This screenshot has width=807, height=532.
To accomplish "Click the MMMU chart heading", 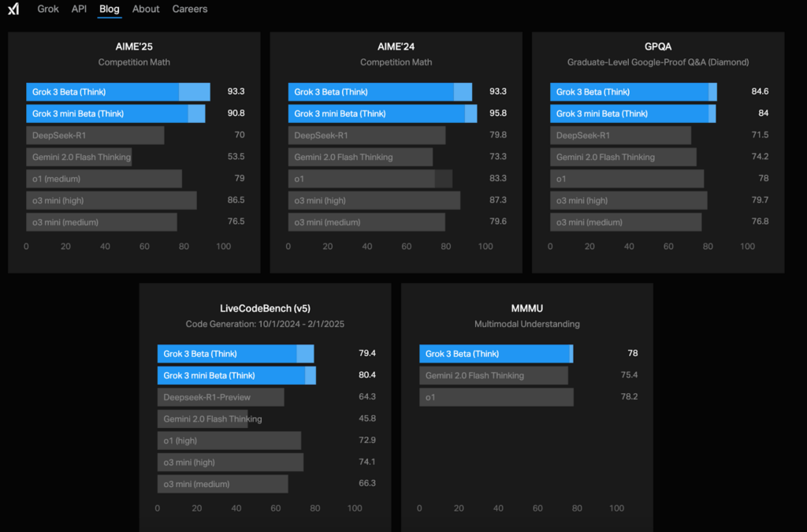I will coord(526,308).
